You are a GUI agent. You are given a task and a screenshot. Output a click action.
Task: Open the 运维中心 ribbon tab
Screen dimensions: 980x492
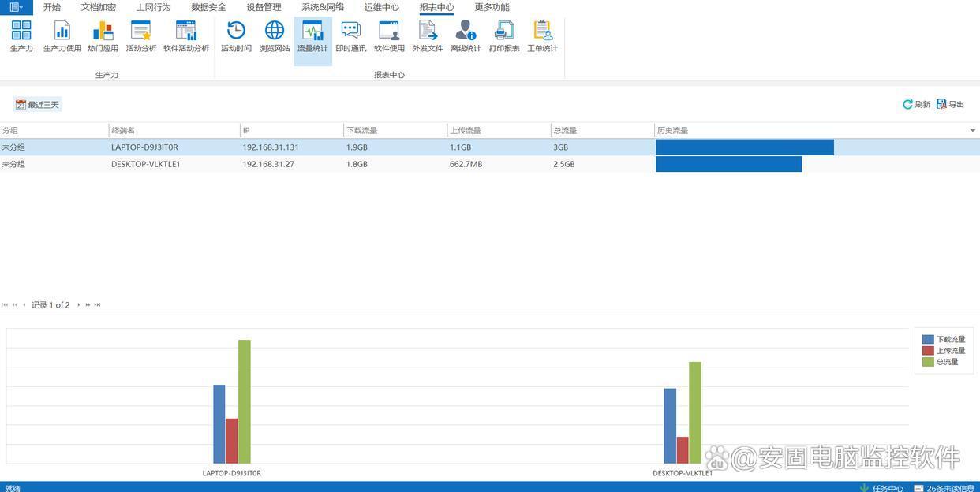(381, 7)
